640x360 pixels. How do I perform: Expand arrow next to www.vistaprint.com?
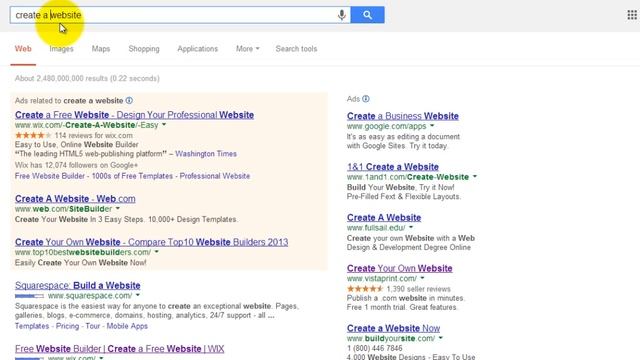tap(422, 278)
